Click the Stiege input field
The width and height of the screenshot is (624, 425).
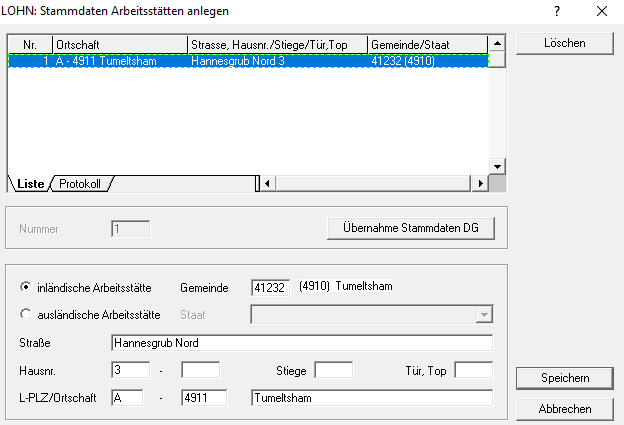point(333,370)
